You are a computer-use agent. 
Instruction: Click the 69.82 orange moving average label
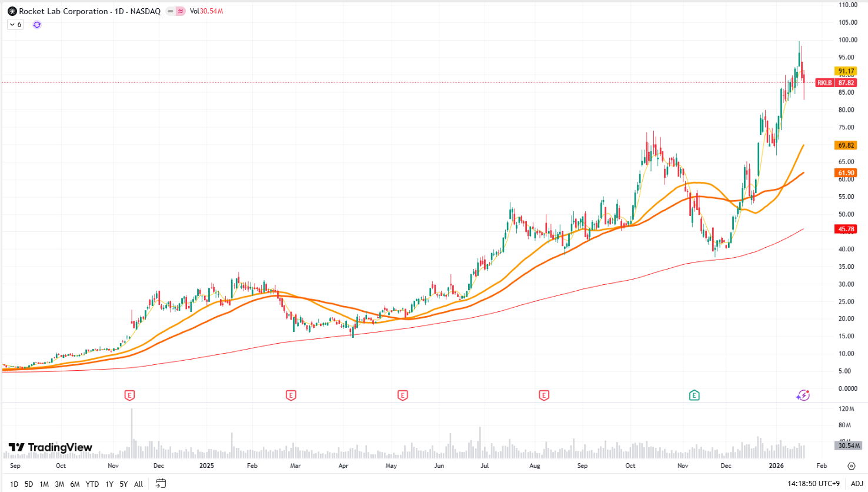click(846, 145)
